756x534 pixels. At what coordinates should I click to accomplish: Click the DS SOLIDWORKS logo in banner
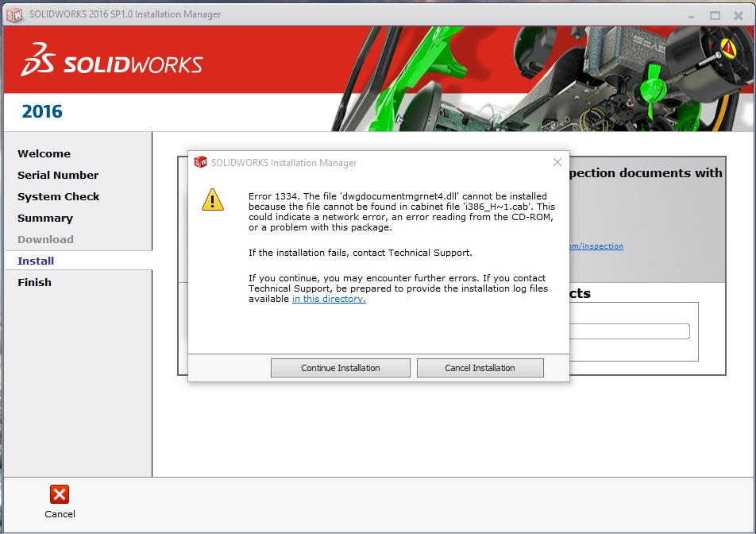coord(111,60)
